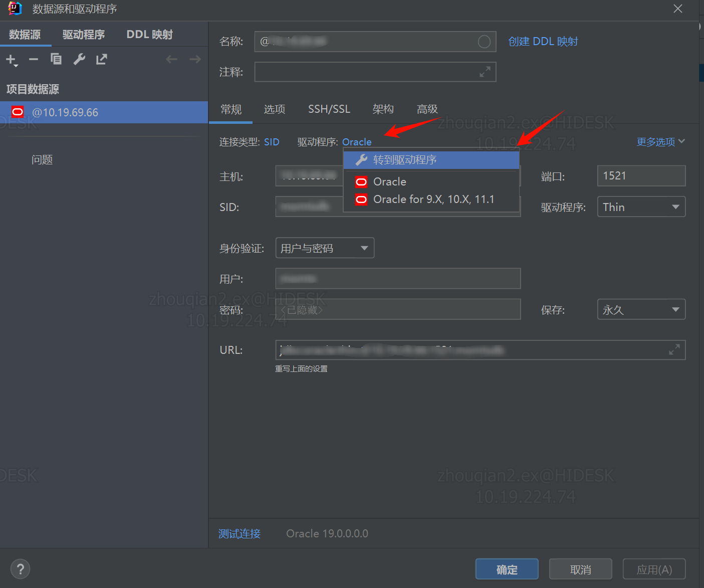The height and width of the screenshot is (588, 704).
Task: Click the 确定 button
Action: tap(507, 569)
